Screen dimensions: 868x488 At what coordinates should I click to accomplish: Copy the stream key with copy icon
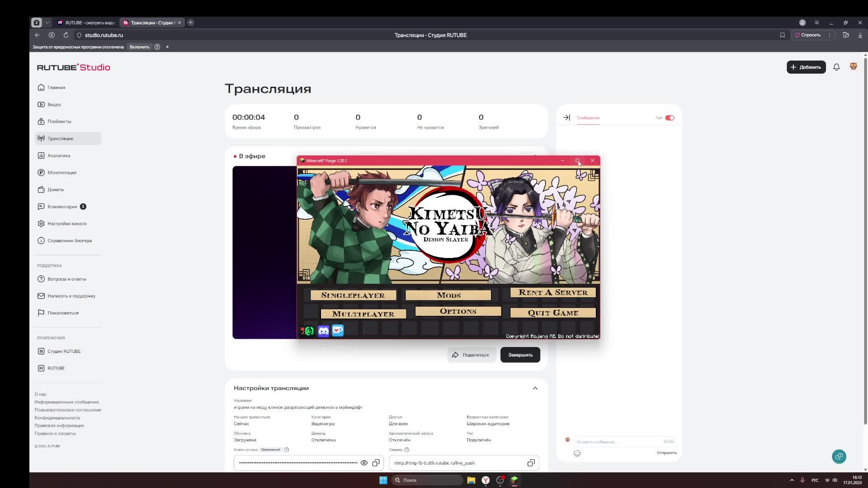coord(376,463)
